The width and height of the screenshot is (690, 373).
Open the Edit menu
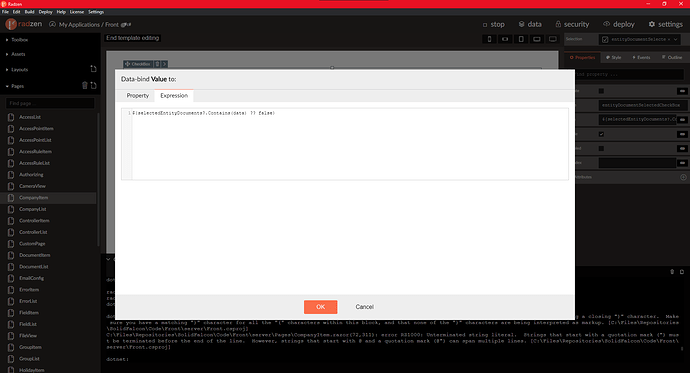16,12
